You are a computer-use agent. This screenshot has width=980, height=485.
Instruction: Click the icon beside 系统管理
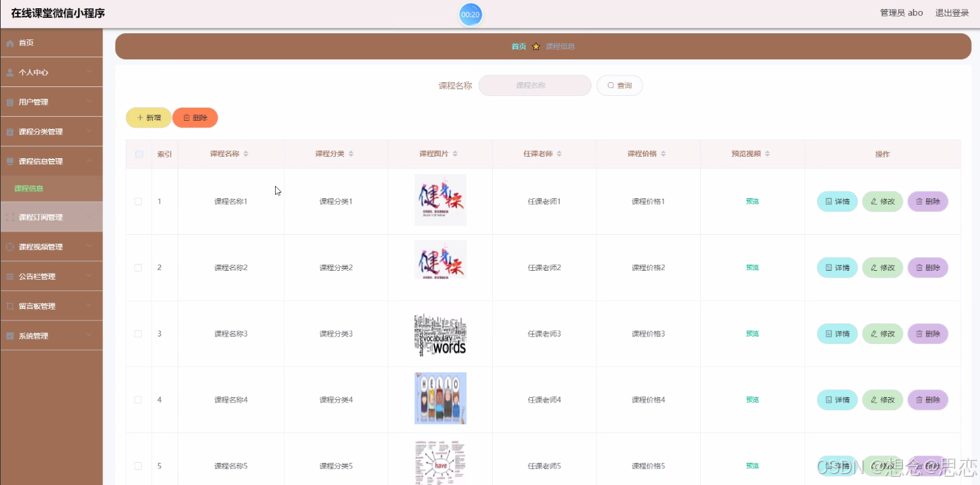(10, 336)
